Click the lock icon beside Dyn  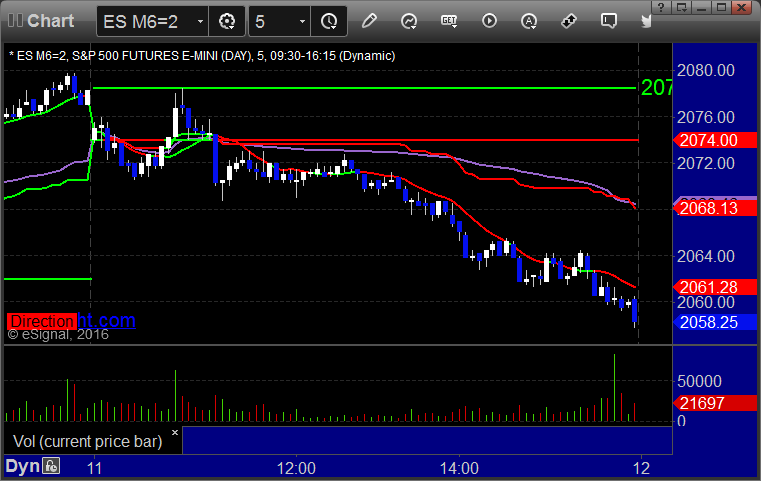pyautogui.click(x=51, y=466)
